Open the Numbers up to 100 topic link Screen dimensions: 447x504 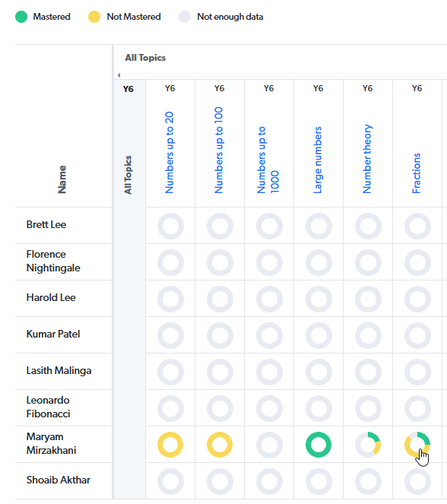[218, 150]
